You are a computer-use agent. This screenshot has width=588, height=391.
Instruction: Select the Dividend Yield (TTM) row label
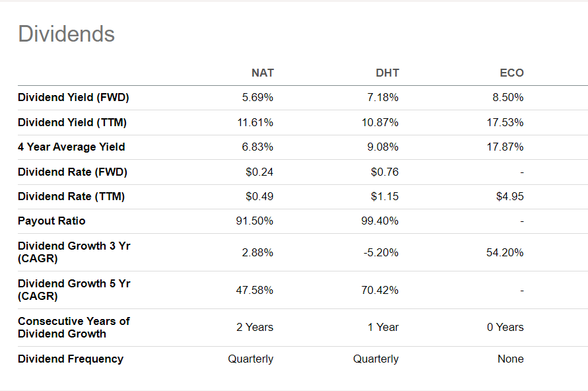click(72, 122)
